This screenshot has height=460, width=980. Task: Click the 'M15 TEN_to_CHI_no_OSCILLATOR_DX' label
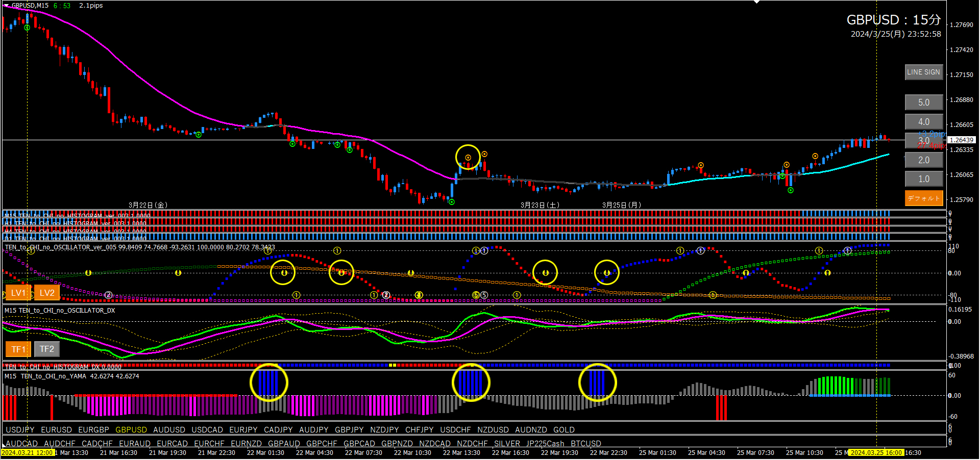(60, 310)
